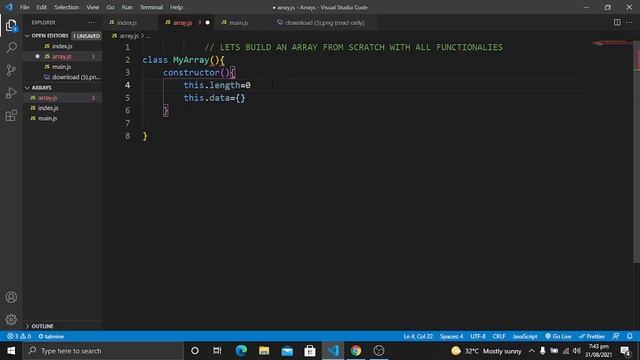Open File Explorer from taskbar

coord(264,351)
